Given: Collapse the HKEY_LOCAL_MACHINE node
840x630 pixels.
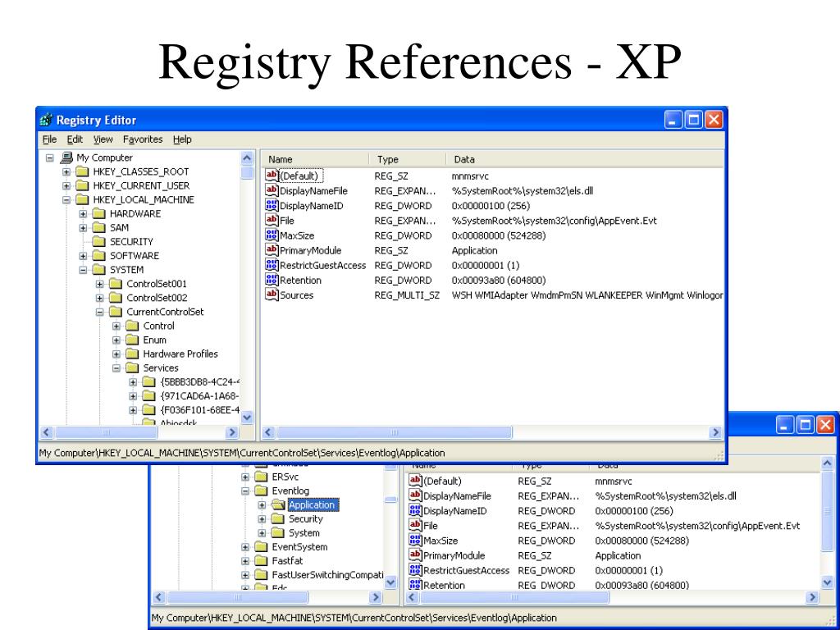Looking at the screenshot, I should 66,200.
